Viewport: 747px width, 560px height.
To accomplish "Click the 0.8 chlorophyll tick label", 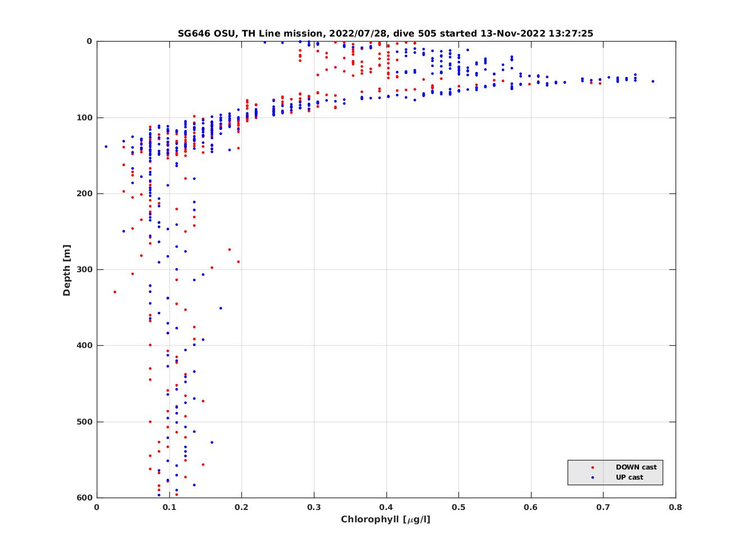I will coord(676,507).
